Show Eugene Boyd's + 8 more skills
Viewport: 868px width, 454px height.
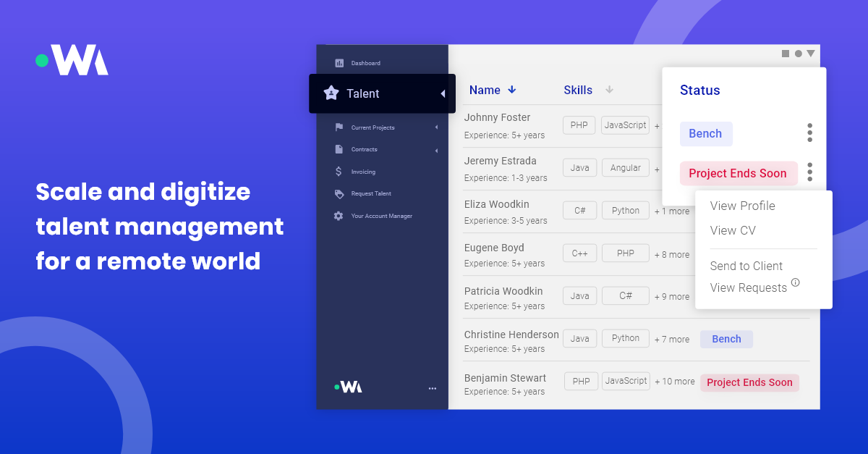tap(672, 254)
